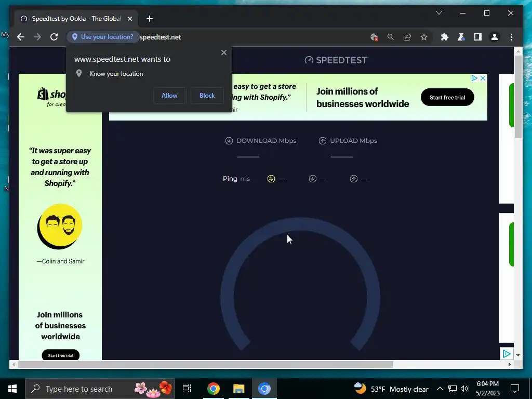The width and height of the screenshot is (532, 399).
Task: Open the Extensions puzzle icon
Action: coord(445,37)
